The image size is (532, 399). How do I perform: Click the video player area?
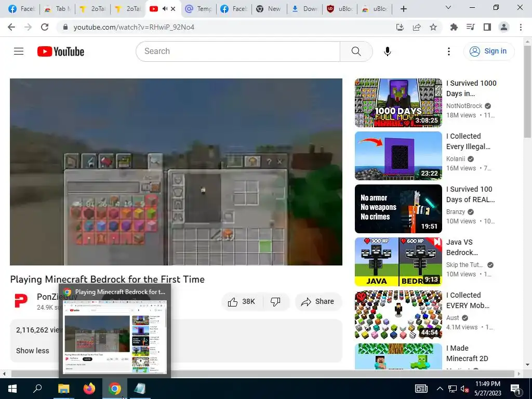coord(176,171)
